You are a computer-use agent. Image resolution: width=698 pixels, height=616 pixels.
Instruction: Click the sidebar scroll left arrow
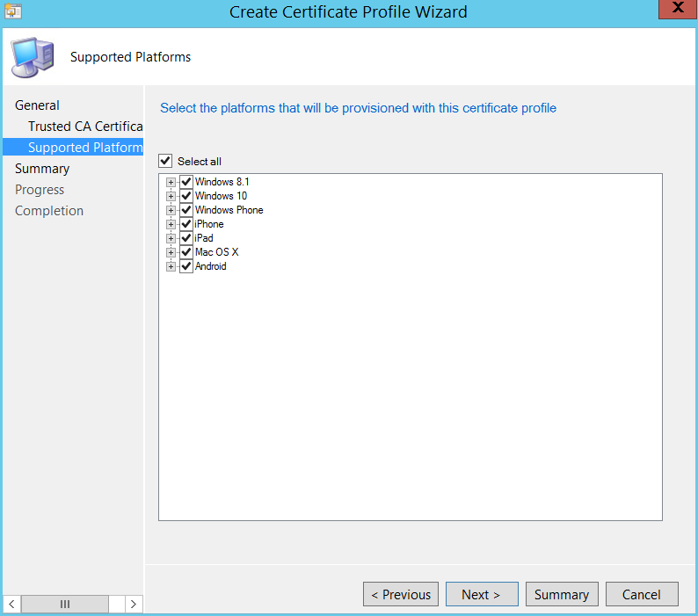point(12,604)
